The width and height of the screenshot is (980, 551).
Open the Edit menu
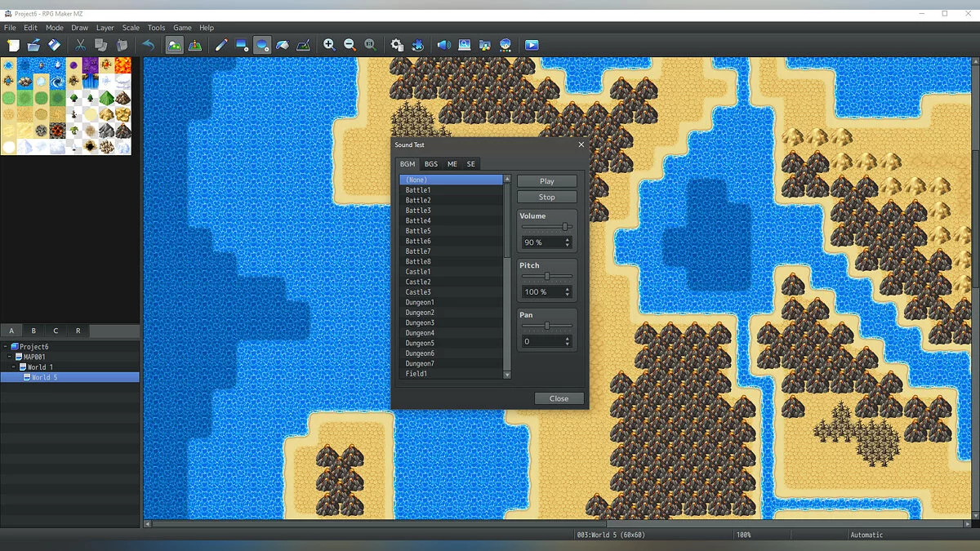(30, 28)
